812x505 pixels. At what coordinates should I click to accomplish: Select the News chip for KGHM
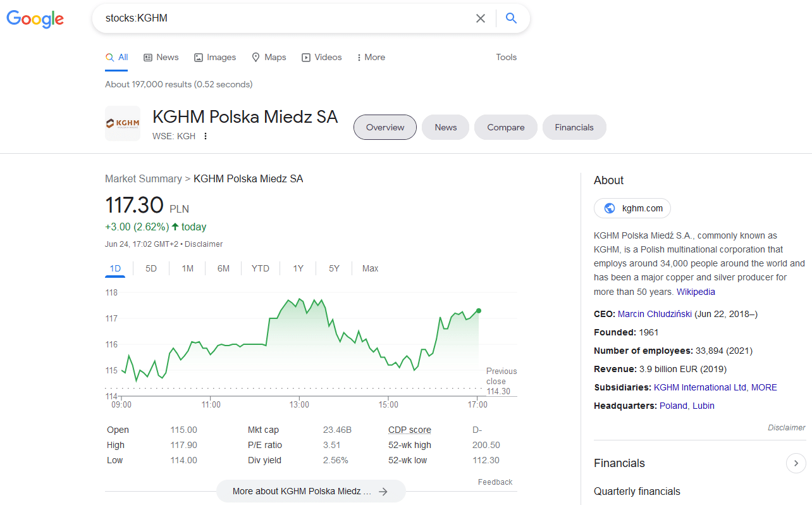click(x=446, y=127)
